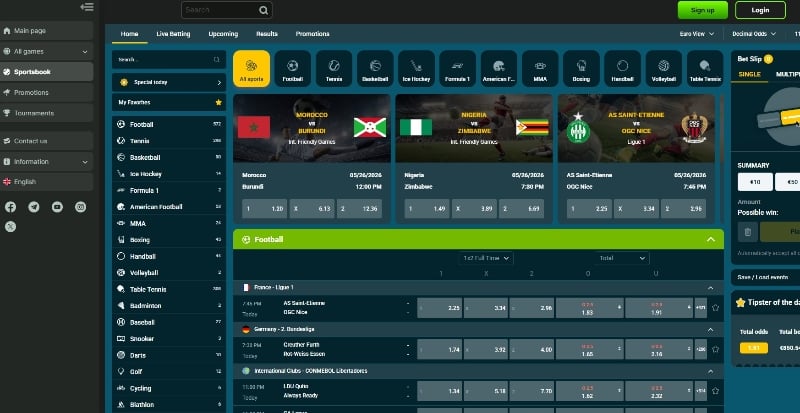
Task: Open Telegram social icon
Action: click(x=34, y=207)
